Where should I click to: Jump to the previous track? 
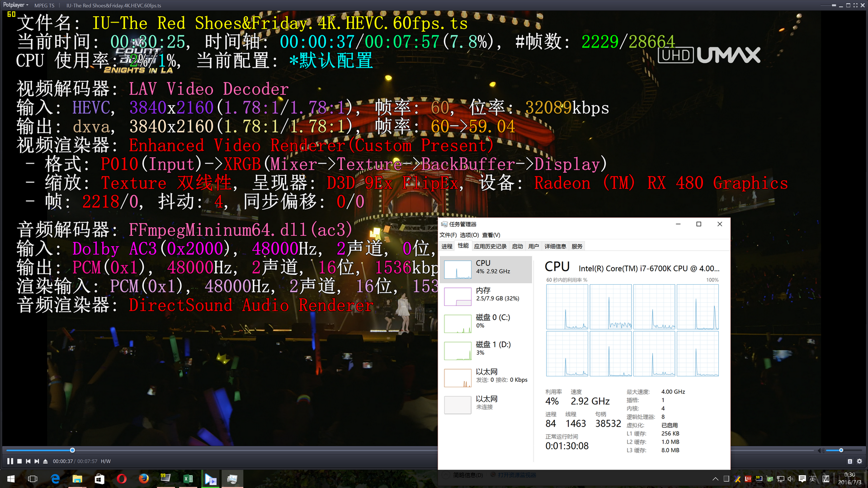pyautogui.click(x=28, y=461)
